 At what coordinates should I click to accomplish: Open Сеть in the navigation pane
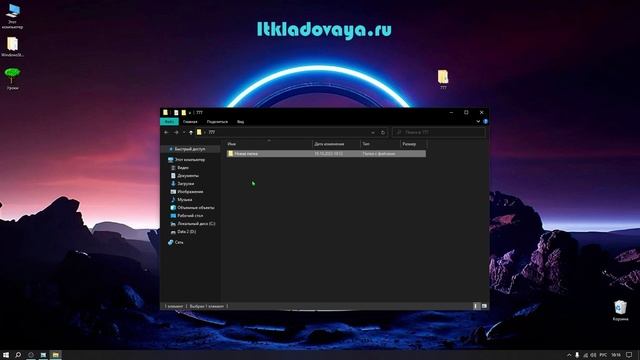pyautogui.click(x=179, y=242)
